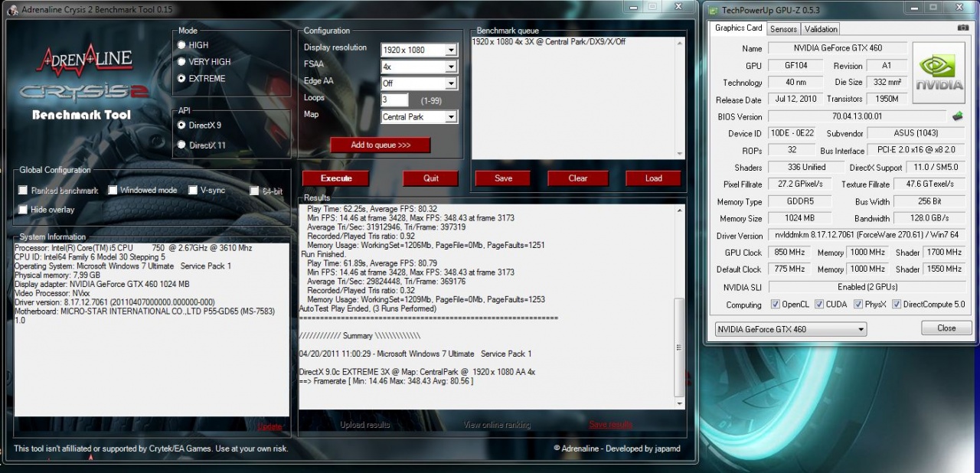Toggle PhysX checkbox in GPU-Z
Image resolution: width=980 pixels, height=473 pixels.
coord(857,305)
